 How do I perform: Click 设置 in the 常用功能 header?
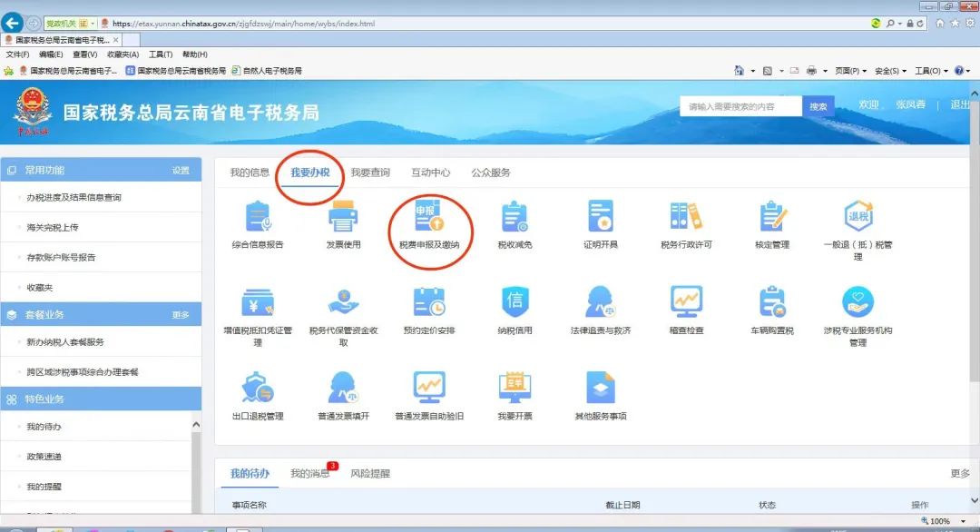[181, 170]
